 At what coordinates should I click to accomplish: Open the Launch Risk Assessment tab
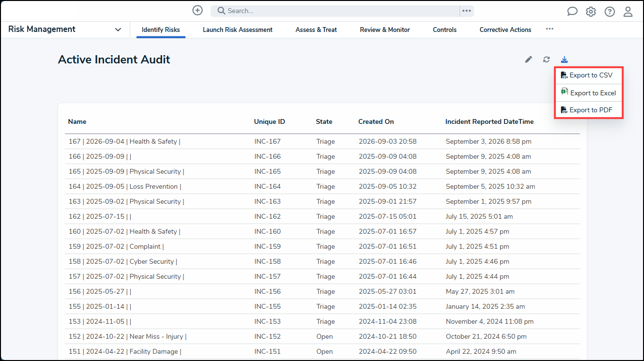coord(238,30)
